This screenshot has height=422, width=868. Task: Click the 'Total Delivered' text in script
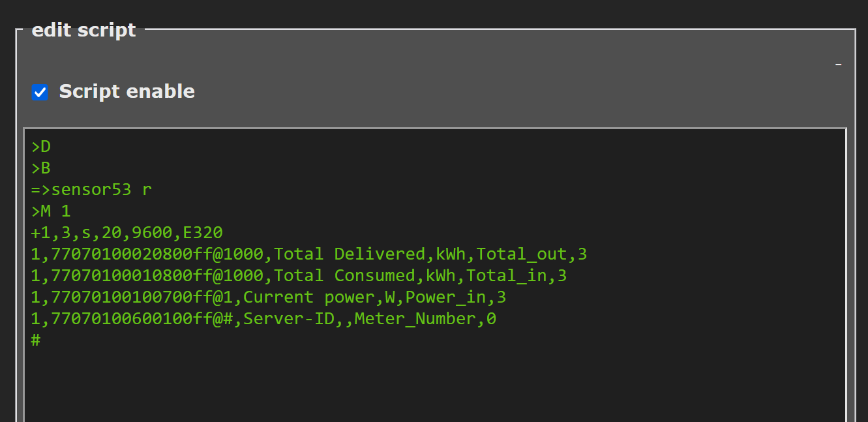(x=349, y=254)
